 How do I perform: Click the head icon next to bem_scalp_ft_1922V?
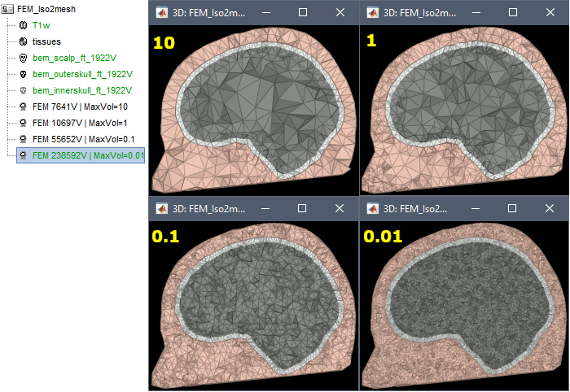[x=23, y=58]
